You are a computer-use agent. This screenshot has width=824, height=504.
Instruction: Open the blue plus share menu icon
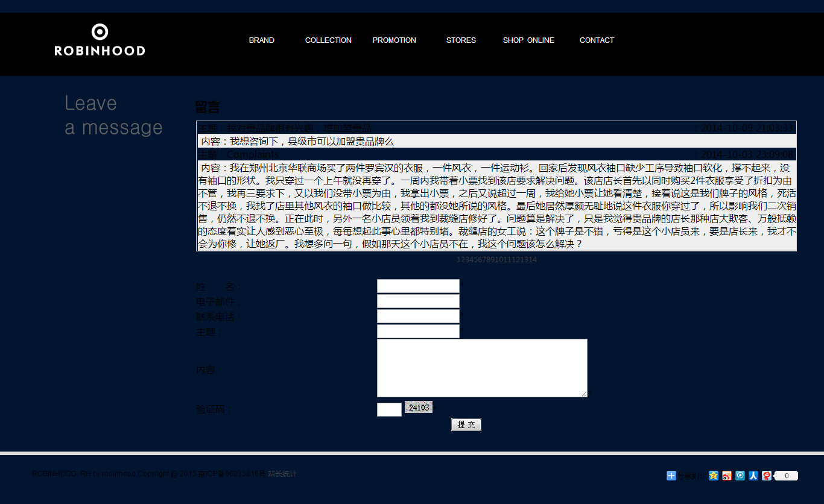pyautogui.click(x=671, y=476)
